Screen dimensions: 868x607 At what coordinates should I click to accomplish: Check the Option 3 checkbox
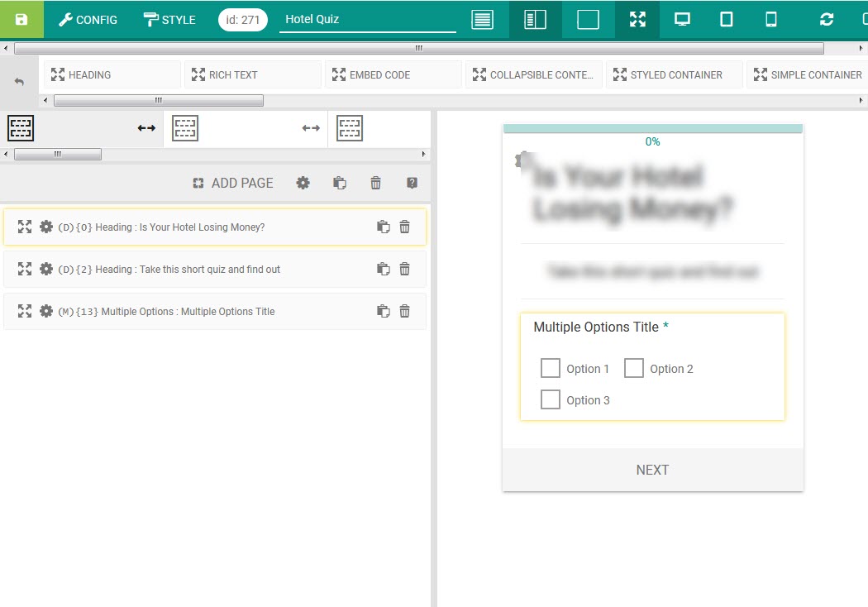pos(551,399)
